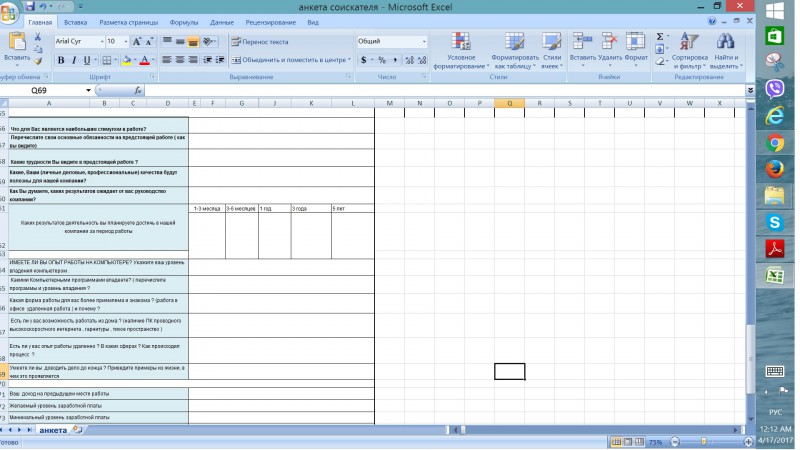This screenshot has height=450, width=800.
Task: Switch to the Разметка страницы tab
Action: click(x=129, y=22)
